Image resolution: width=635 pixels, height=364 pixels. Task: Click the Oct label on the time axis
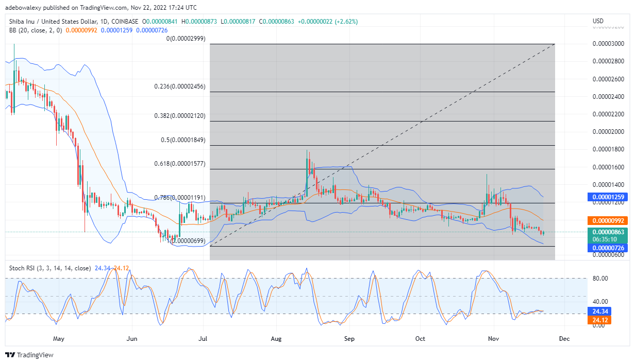(x=421, y=339)
